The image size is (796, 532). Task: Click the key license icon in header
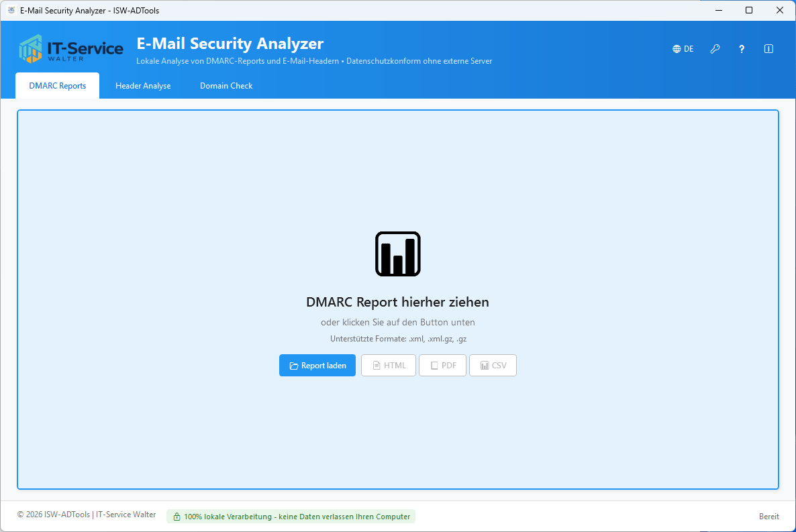point(715,49)
